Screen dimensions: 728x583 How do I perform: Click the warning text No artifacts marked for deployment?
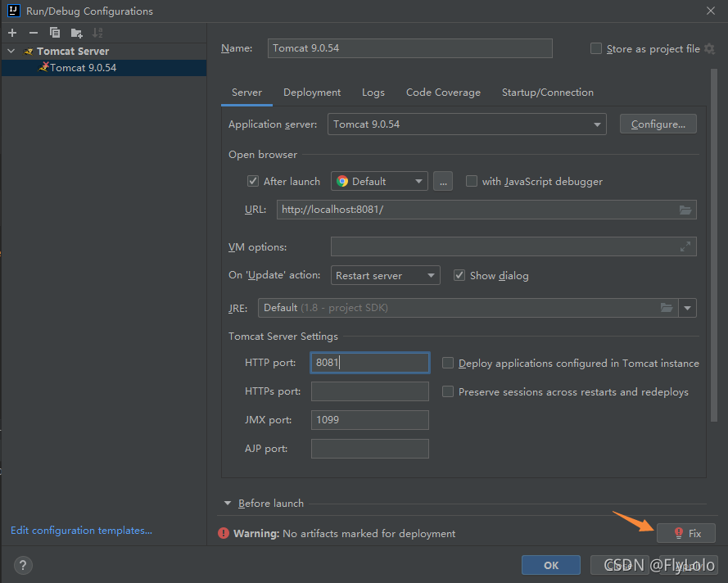pos(369,533)
